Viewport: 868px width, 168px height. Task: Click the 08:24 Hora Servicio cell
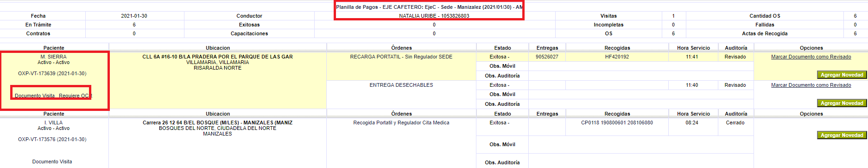click(692, 123)
